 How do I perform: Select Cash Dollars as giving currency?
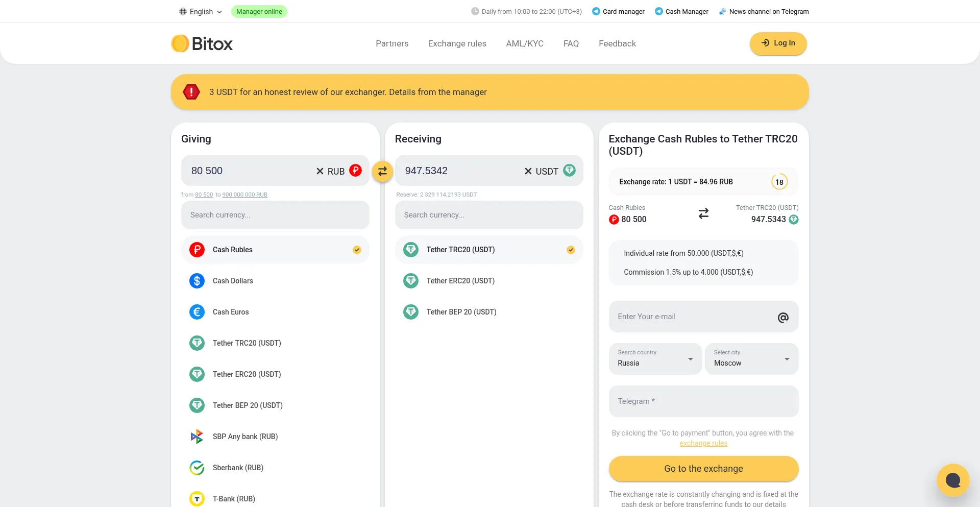233,281
